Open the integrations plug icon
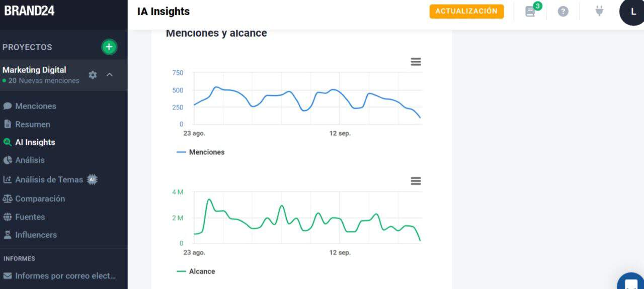644x289 pixels. coord(599,11)
